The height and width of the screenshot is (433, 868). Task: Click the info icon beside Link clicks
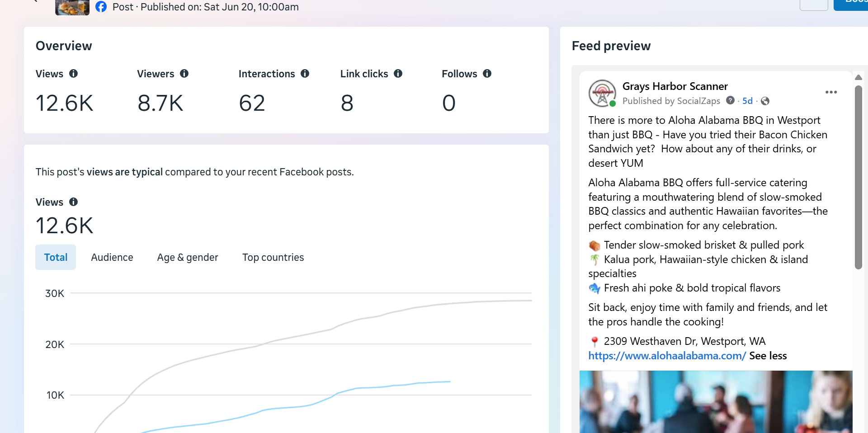pos(398,74)
